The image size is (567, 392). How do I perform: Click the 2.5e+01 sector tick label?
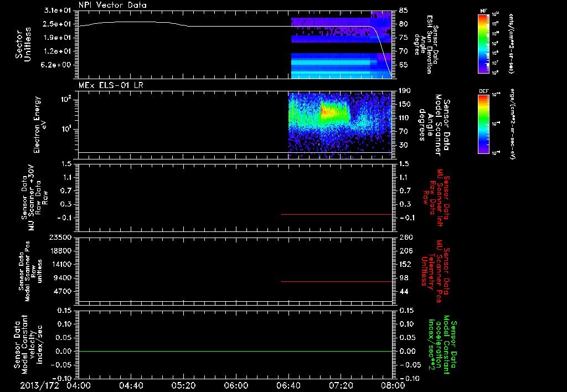pos(57,24)
